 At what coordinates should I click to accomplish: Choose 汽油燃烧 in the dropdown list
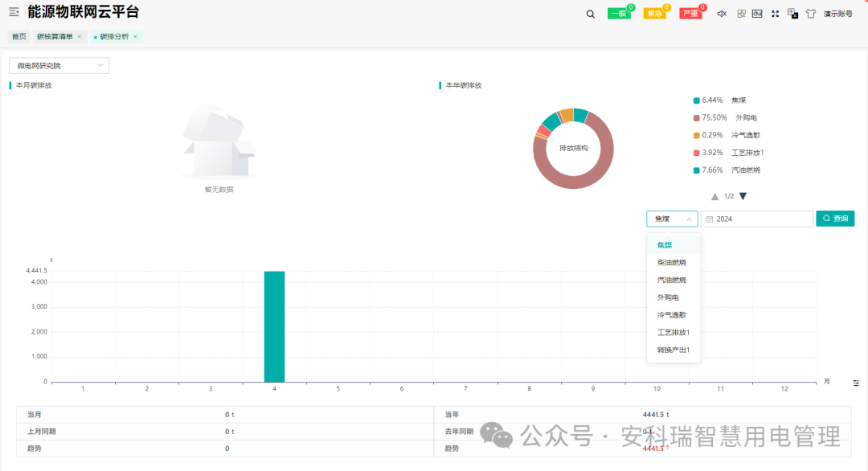674,280
